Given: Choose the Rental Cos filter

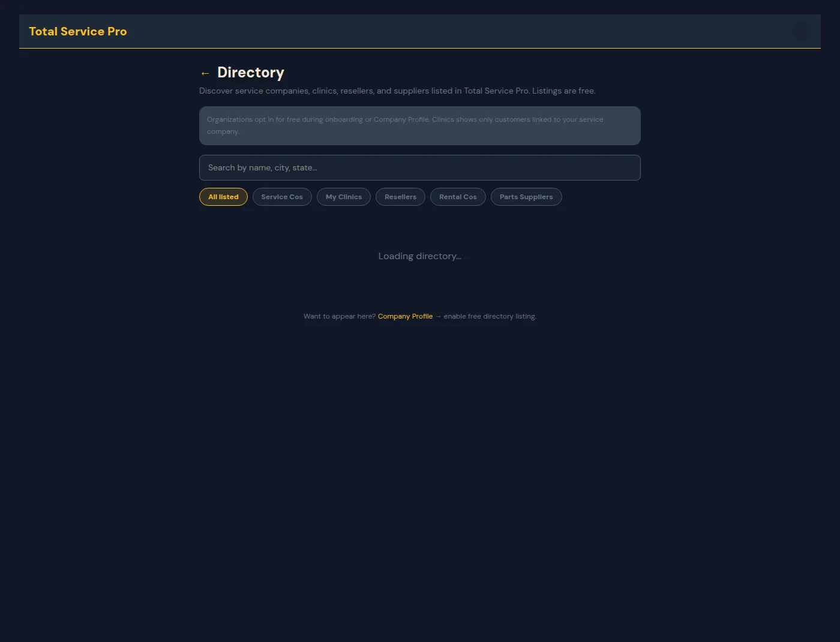Looking at the screenshot, I should point(458,197).
